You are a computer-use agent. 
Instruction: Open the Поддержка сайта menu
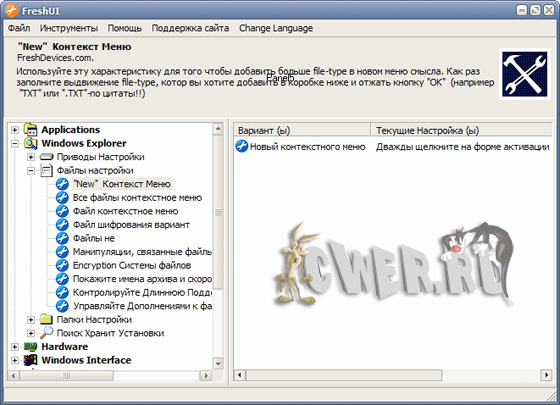[x=190, y=28]
